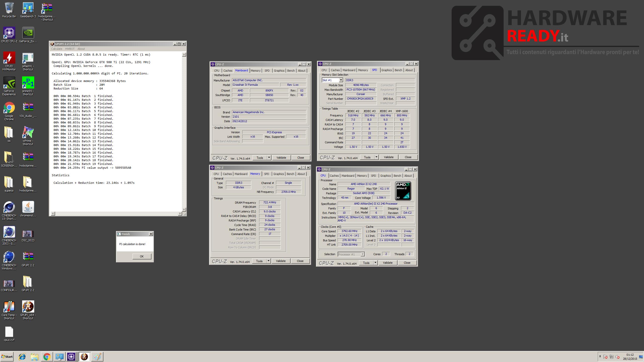Click Core Speed value 3792.60 MHz

tap(349, 231)
